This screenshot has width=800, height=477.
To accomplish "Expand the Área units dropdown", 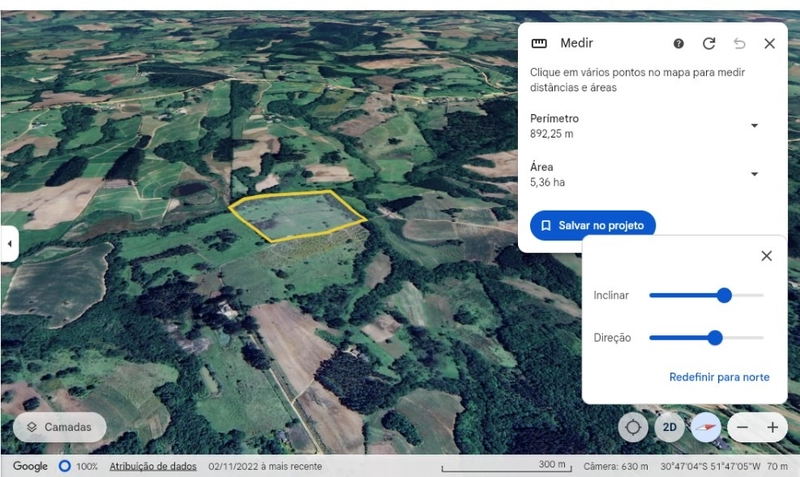I will point(754,174).
